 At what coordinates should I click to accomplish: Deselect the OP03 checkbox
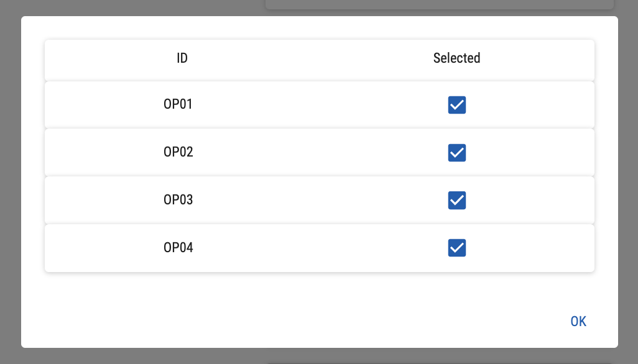point(457,200)
